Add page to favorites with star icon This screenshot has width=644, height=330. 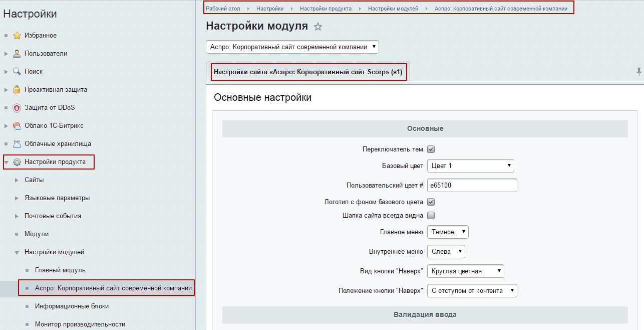tap(317, 27)
